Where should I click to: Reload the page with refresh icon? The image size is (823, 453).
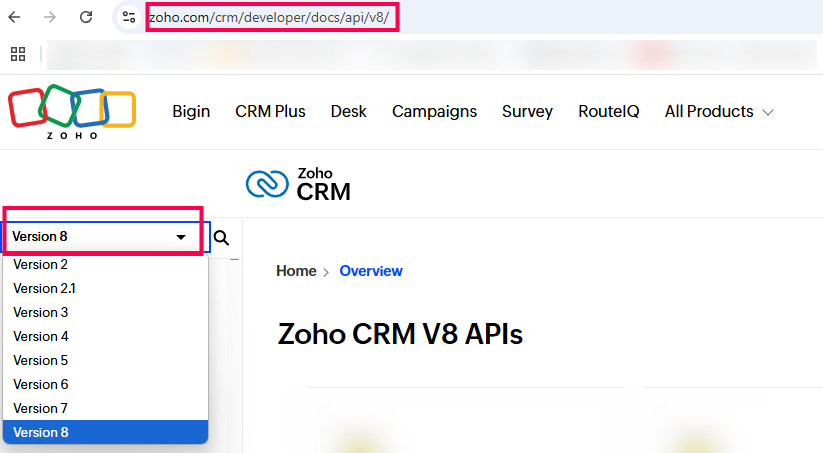tap(86, 17)
